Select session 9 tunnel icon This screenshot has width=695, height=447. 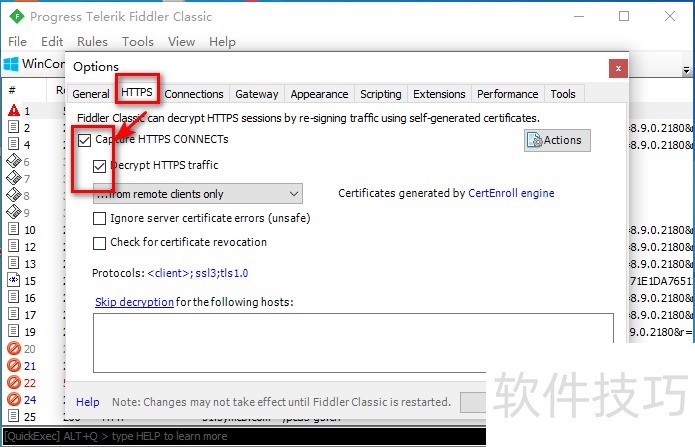[x=14, y=212]
